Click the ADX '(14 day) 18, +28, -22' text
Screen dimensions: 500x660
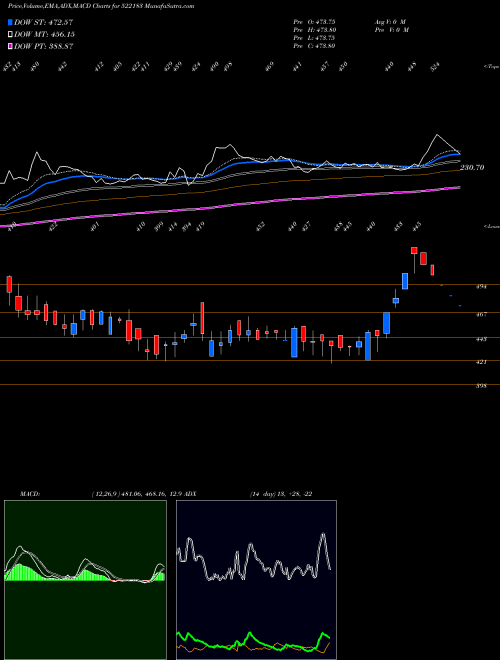(x=281, y=494)
